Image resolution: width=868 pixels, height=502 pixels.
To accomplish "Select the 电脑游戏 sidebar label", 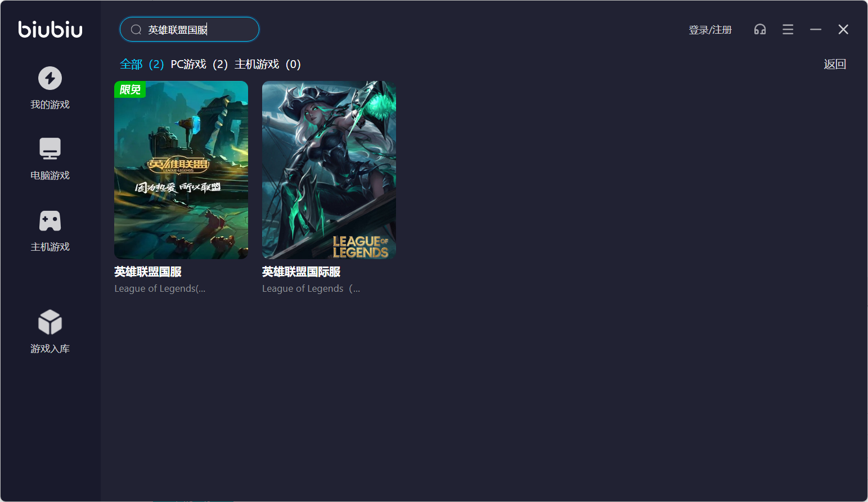I will [50, 175].
